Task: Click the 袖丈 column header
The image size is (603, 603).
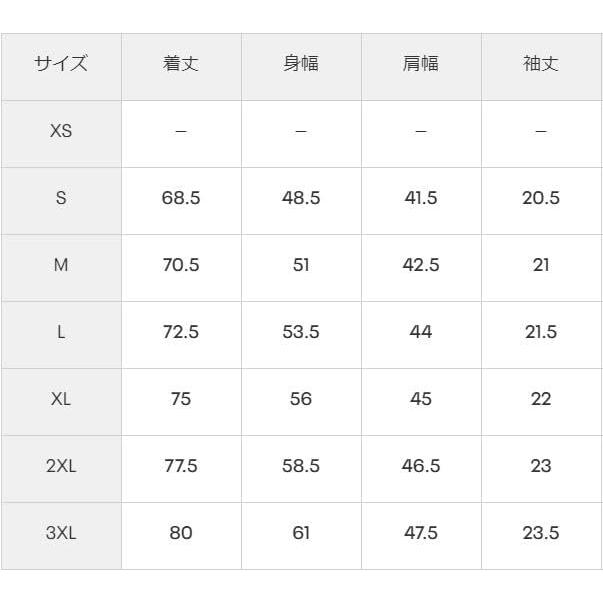Action: point(541,67)
